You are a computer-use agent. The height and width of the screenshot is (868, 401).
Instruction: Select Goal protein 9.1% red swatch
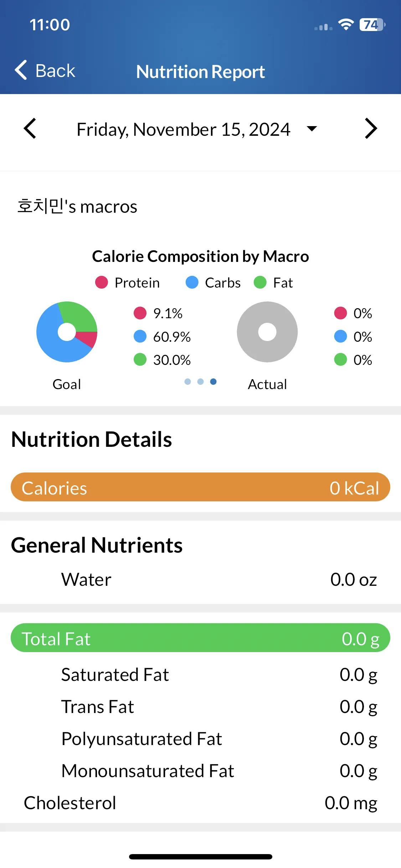pos(140,313)
